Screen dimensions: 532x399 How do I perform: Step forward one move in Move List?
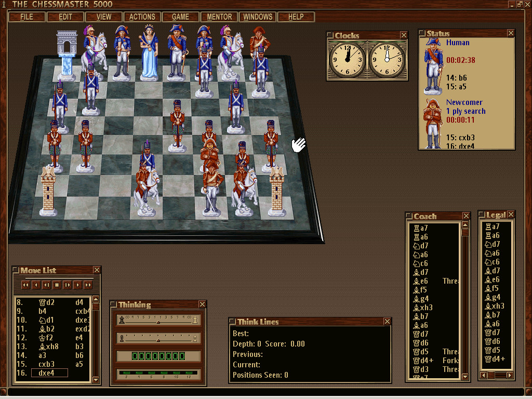tap(78, 285)
